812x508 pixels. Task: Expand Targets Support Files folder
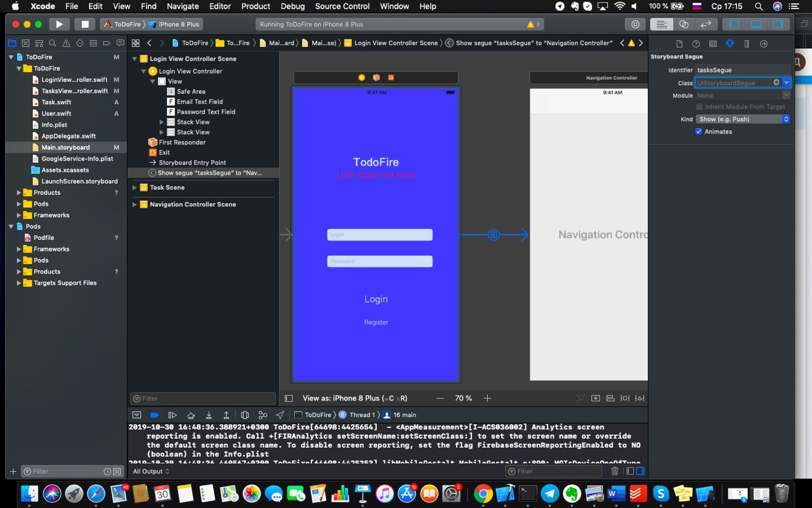coord(19,283)
